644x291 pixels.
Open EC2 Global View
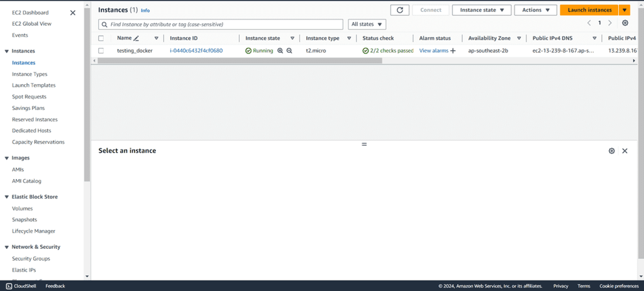coord(31,24)
